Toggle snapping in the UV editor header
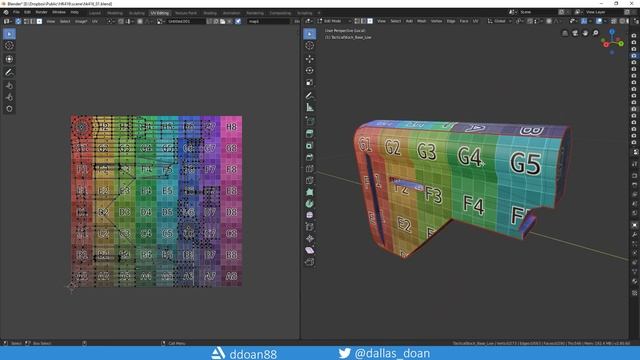This screenshot has height=360, width=640. (121, 21)
